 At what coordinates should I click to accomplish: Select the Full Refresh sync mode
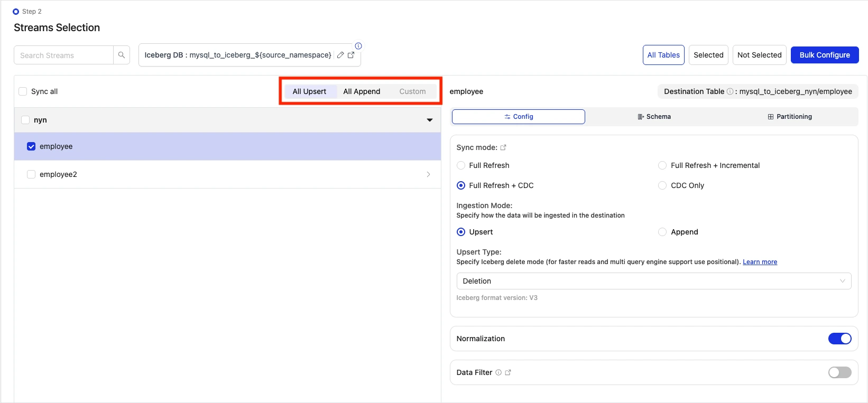pyautogui.click(x=461, y=165)
